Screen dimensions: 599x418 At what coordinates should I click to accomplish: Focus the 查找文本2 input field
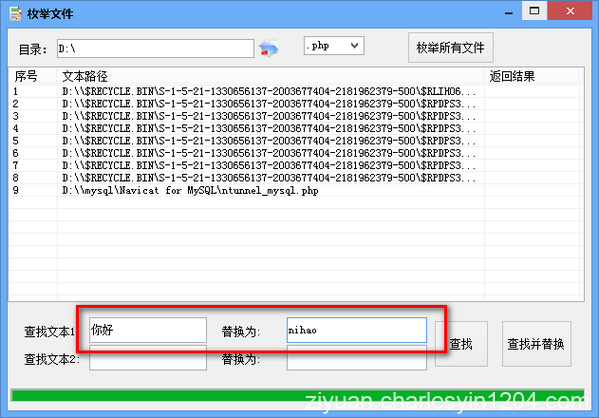tap(148, 358)
